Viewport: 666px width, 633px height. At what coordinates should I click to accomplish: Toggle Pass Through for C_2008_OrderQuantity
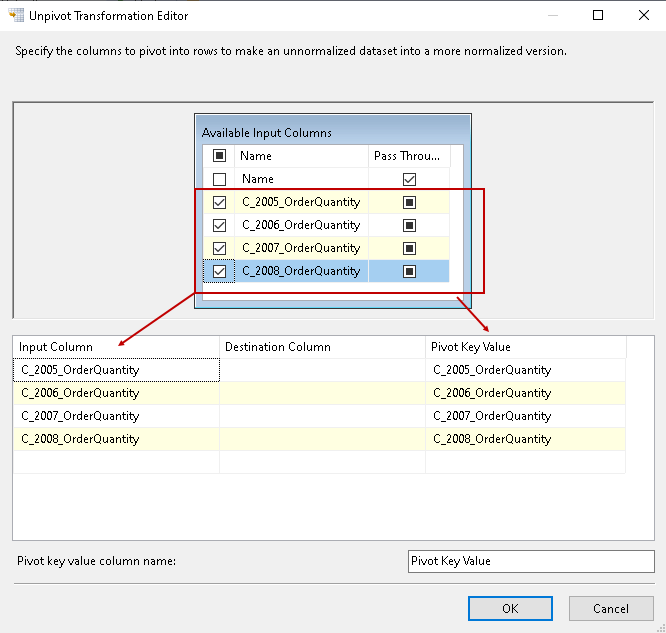[x=409, y=271]
